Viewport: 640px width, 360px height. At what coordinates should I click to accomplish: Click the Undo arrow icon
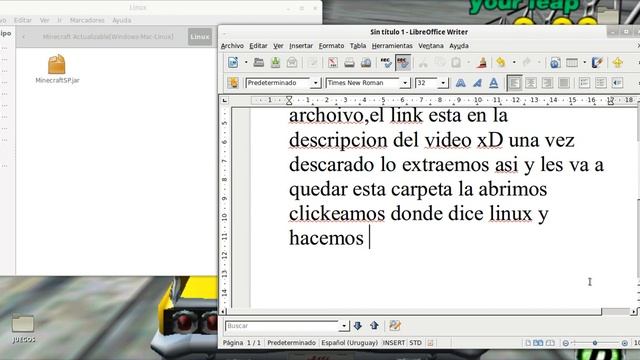pyautogui.click(x=501, y=62)
